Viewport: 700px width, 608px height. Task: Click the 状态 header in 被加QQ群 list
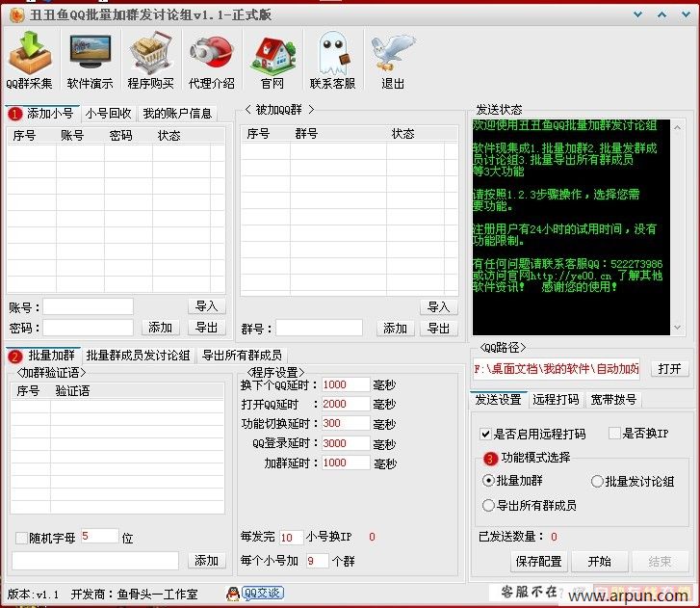tap(402, 134)
